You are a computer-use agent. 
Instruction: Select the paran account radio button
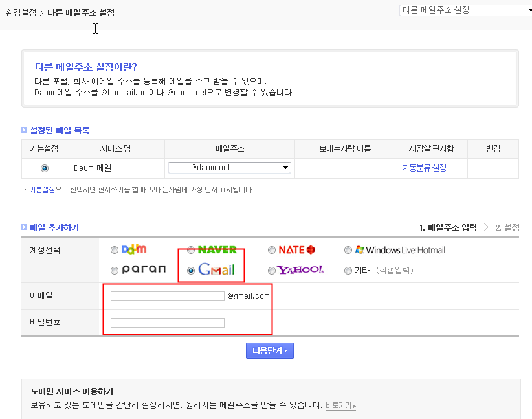click(x=115, y=271)
